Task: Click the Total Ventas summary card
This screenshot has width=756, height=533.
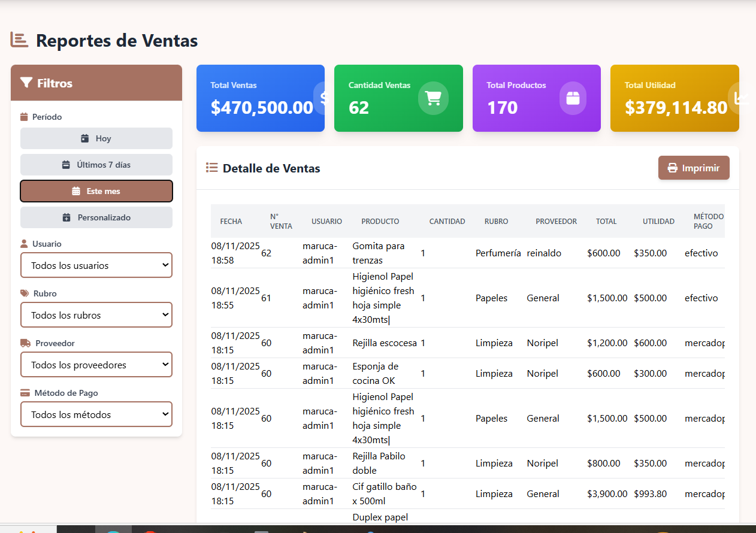Action: [x=261, y=98]
